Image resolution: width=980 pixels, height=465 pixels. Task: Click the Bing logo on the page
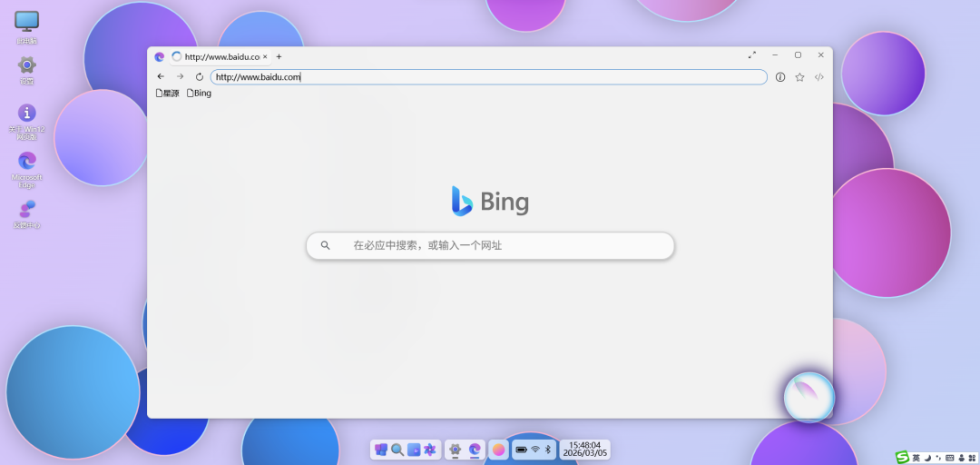tap(490, 202)
